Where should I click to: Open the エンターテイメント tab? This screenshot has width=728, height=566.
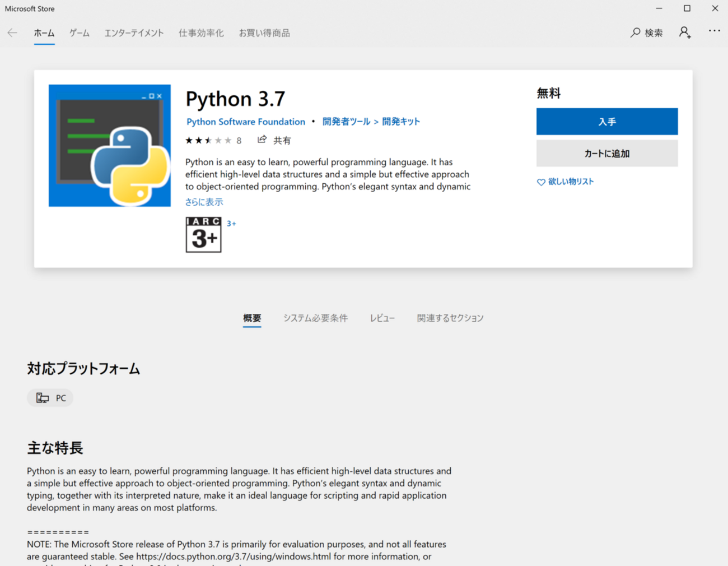coord(134,33)
